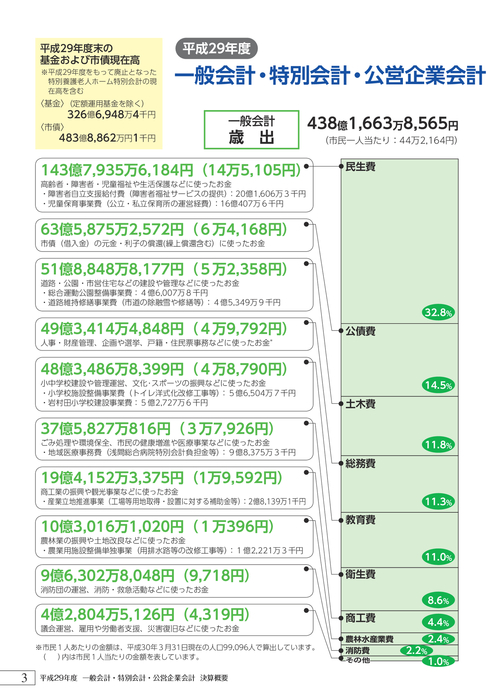Click the 32.8% percentage badge
Screen dimensions: 494x700
click(438, 312)
